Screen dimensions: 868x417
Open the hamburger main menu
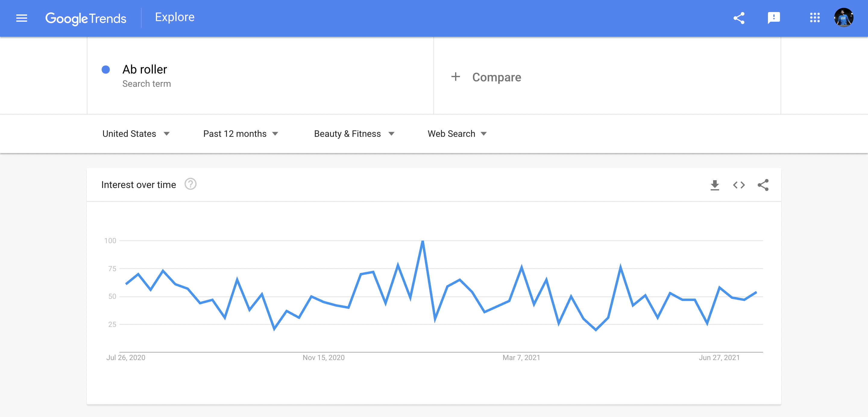tap(22, 18)
